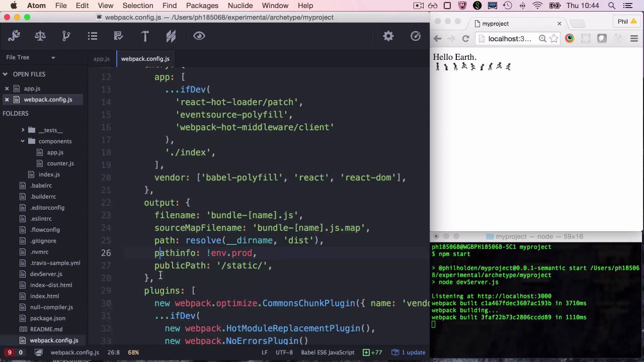This screenshot has height=362, width=644.
Task: Change UTF-8 encoding in status bar
Action: coord(284,352)
